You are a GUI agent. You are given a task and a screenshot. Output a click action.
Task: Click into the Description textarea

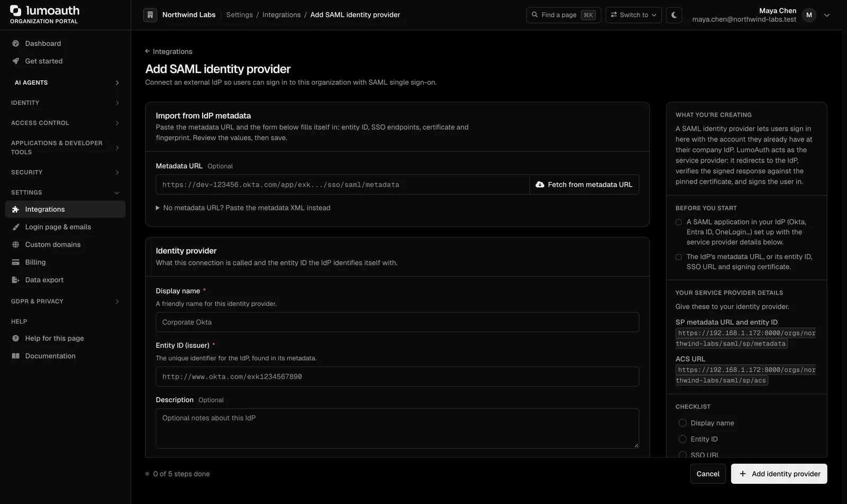pos(397,428)
